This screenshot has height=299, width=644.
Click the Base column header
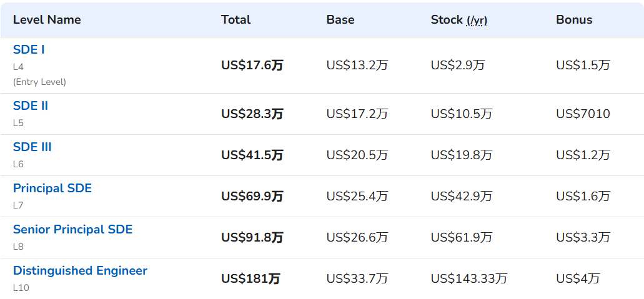340,20
